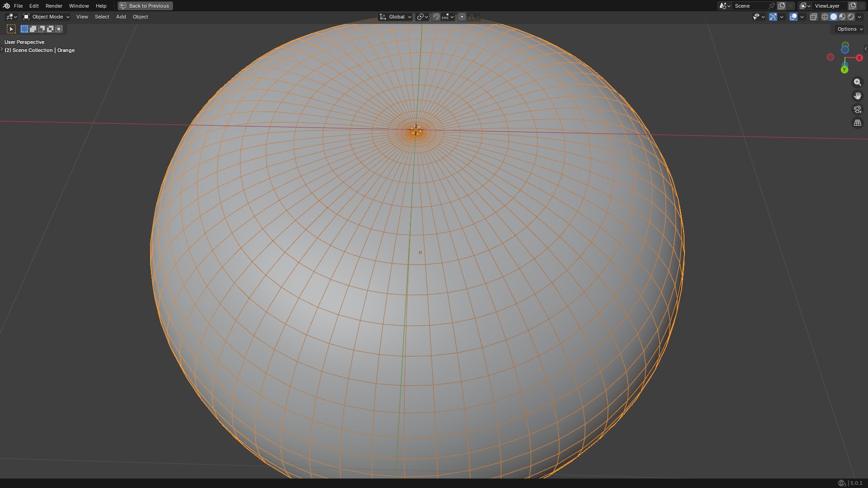868x488 pixels.
Task: Open the viewport Add menu
Action: click(x=121, y=17)
